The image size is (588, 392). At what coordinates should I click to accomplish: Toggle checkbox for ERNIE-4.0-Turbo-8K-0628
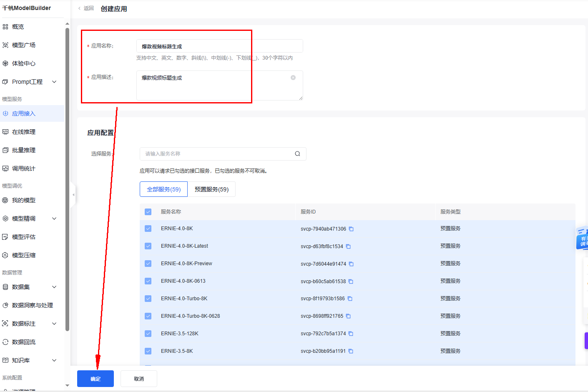[148, 316]
